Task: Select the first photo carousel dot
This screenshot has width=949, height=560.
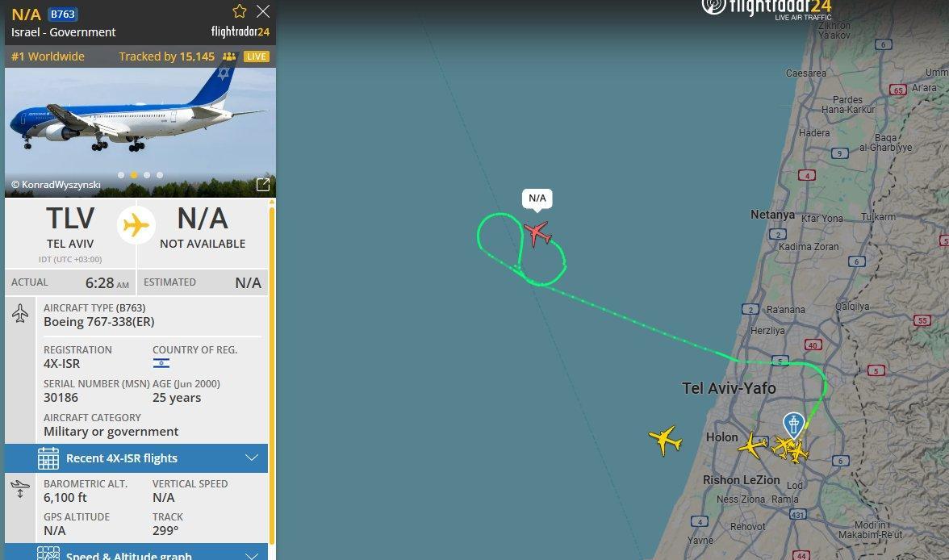Action: (x=121, y=175)
